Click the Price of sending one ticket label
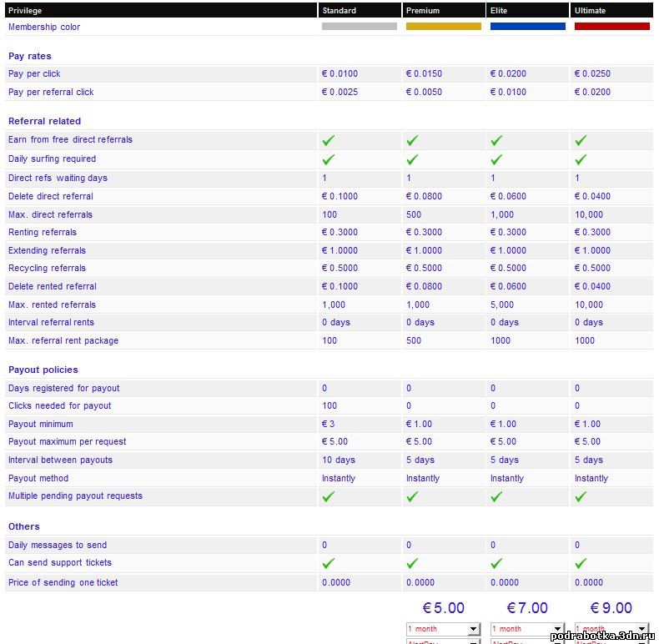Image resolution: width=659 pixels, height=644 pixels. click(x=63, y=582)
